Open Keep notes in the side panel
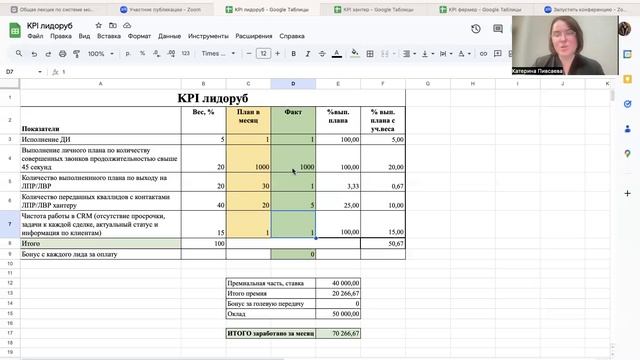The width and height of the screenshot is (640, 360). tap(628, 79)
